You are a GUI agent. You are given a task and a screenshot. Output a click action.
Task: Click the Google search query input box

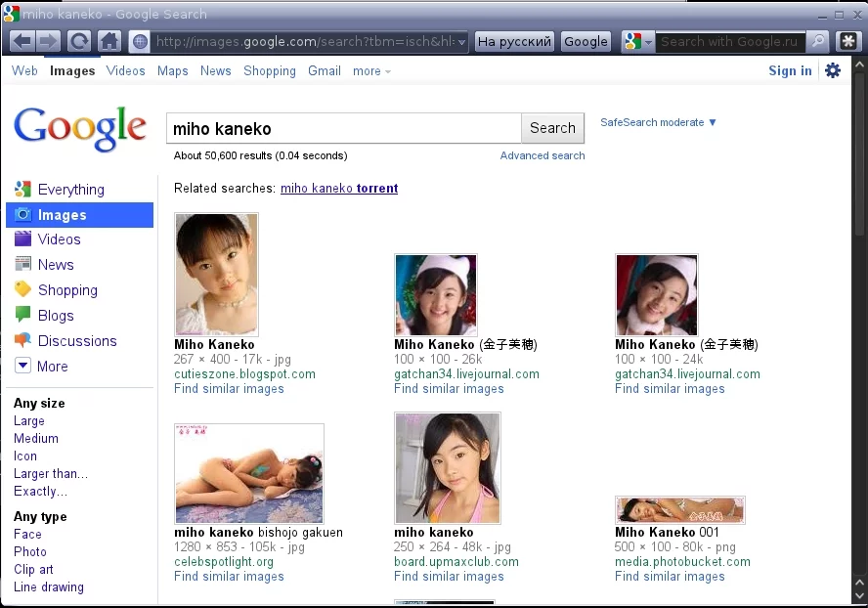[344, 128]
